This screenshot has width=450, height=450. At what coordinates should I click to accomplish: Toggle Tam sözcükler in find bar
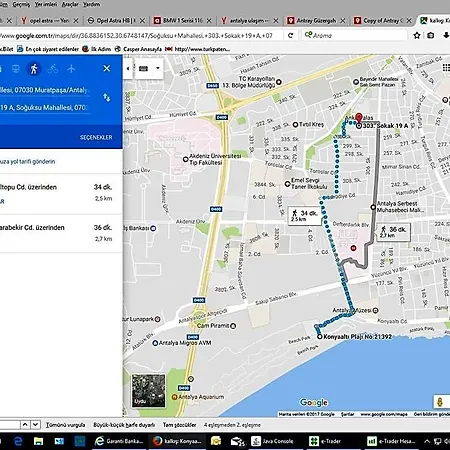pos(179,425)
